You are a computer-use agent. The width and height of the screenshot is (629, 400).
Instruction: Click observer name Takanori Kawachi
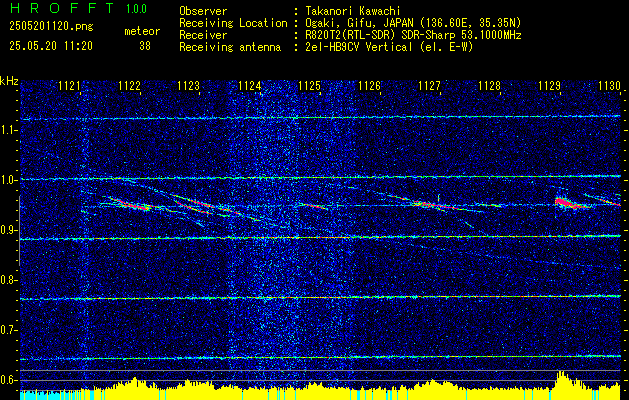353,11
